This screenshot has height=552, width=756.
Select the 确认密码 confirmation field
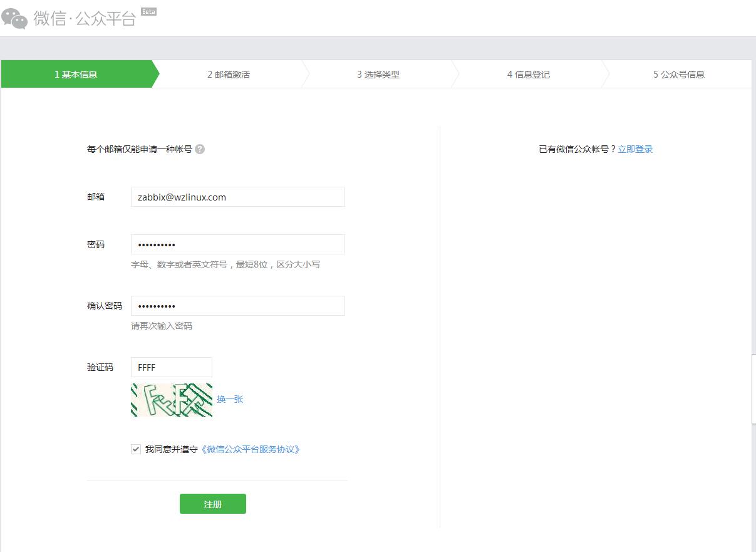pyautogui.click(x=237, y=305)
